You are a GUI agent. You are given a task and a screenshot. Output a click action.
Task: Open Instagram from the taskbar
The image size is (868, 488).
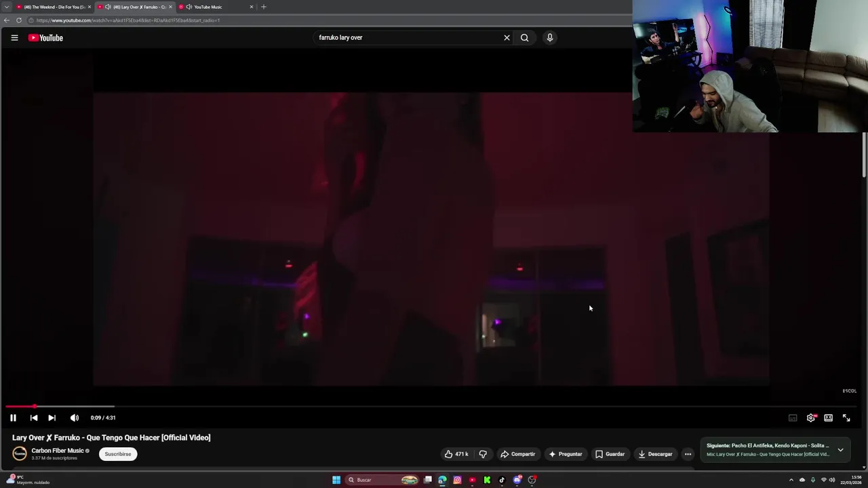[x=457, y=480]
